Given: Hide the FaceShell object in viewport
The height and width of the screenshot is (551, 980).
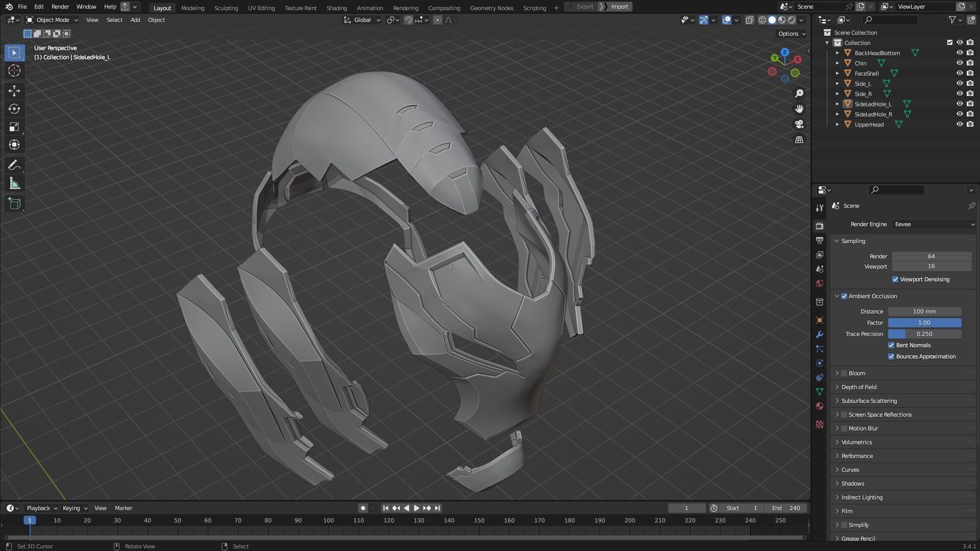Looking at the screenshot, I should (960, 73).
